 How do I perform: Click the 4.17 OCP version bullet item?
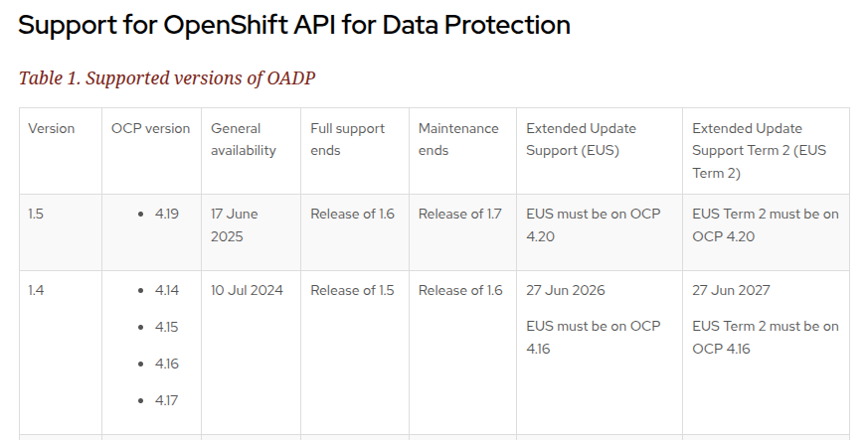click(167, 400)
